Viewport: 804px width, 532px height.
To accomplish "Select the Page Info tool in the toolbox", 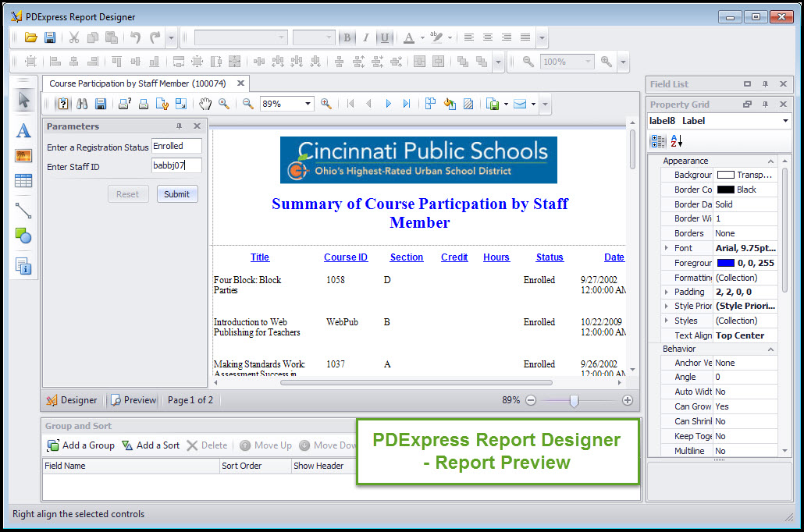I will [x=23, y=266].
